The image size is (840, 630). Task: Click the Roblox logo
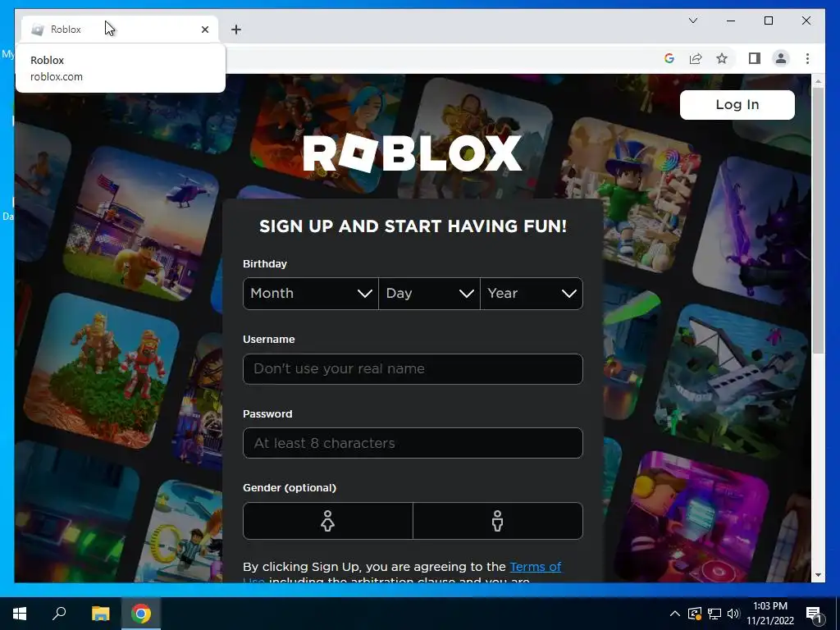coord(412,153)
